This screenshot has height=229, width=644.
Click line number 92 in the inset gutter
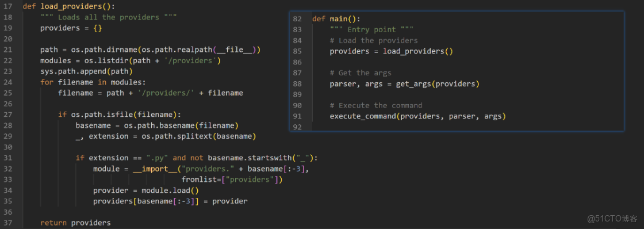(297, 127)
